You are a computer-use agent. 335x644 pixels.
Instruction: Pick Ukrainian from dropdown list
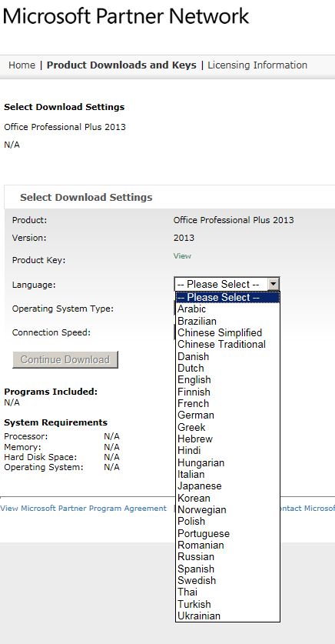click(x=227, y=616)
